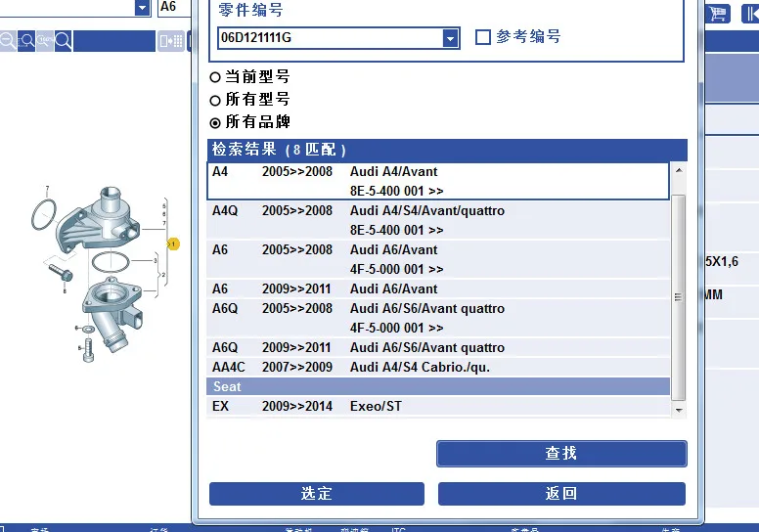Screen dimensions: 759x532
Task: Select result row A6Q 2005>>2008 quattro
Action: coord(438,318)
